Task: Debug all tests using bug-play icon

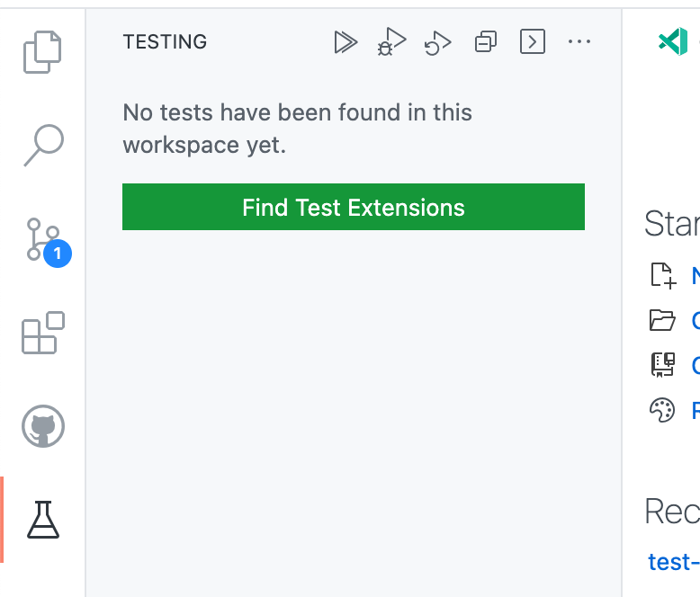Action: coord(392,42)
